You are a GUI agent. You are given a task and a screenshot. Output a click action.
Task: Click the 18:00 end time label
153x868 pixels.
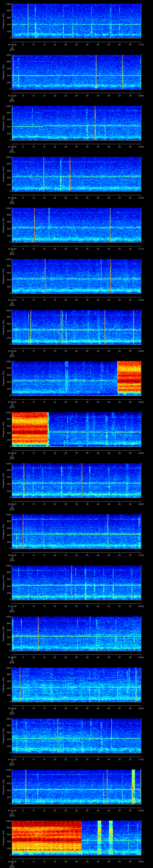[141, 96]
